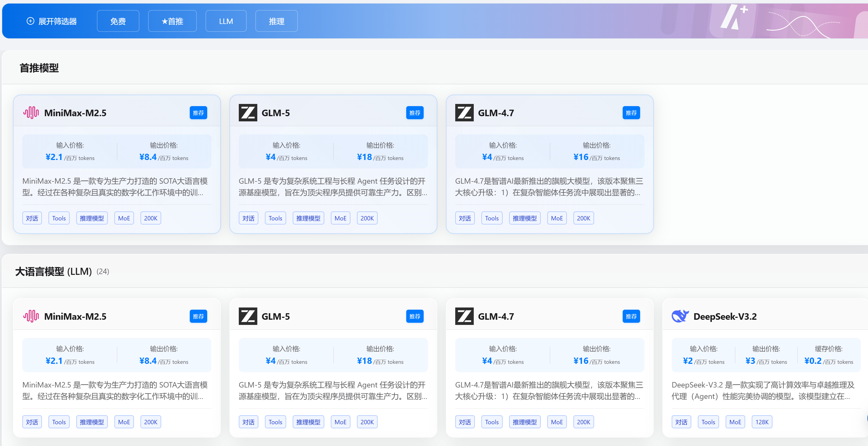Toggle the ★首推 filter chip

point(172,21)
